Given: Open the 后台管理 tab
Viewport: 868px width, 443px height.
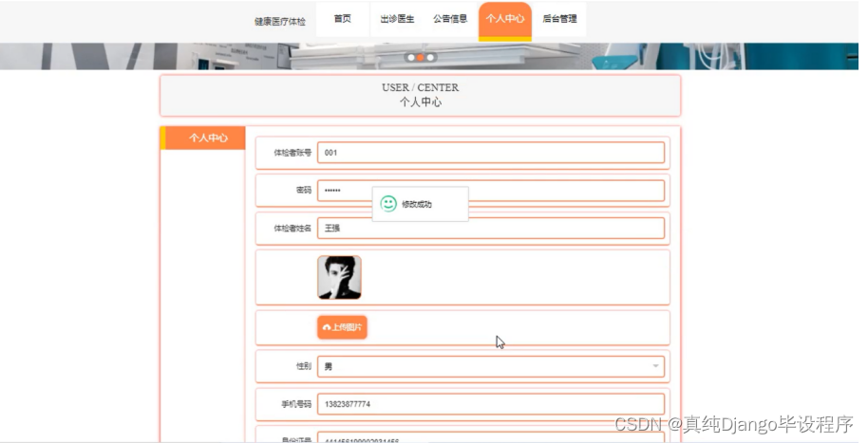Looking at the screenshot, I should (x=559, y=19).
